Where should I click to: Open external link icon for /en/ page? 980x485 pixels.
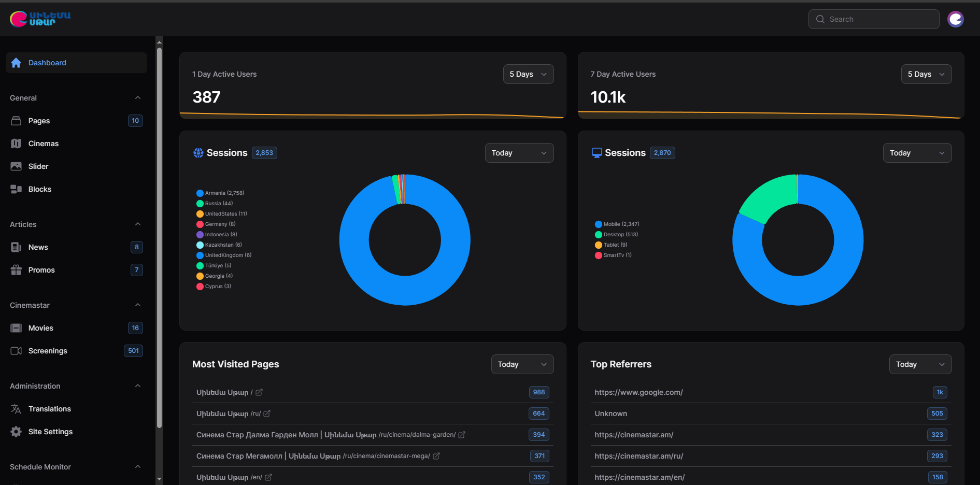[x=268, y=477]
